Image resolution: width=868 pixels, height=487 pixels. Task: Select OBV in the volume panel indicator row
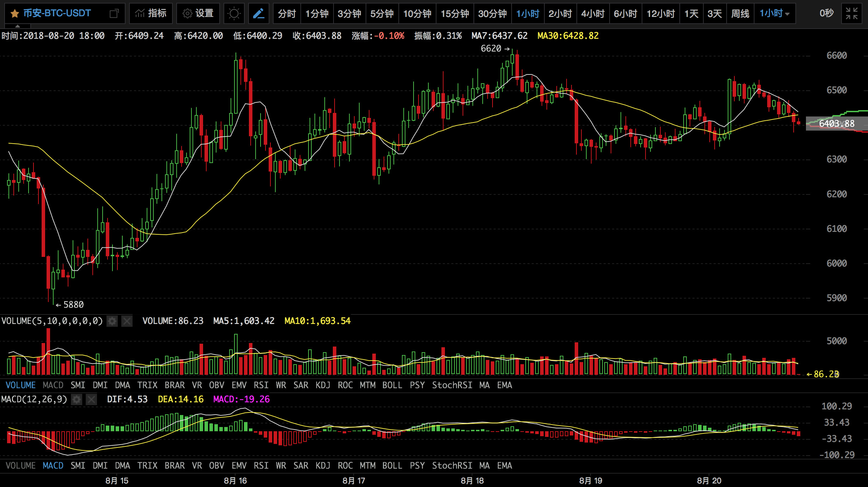tap(216, 385)
